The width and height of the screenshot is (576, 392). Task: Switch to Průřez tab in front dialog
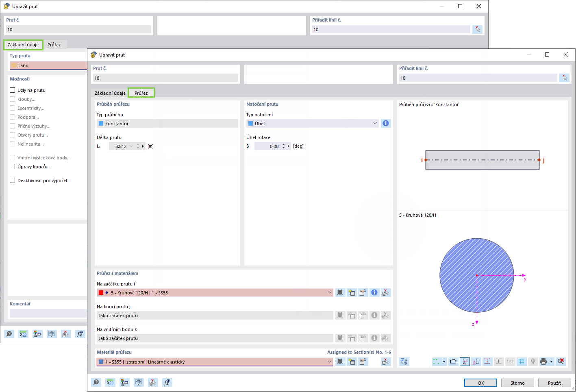[141, 93]
